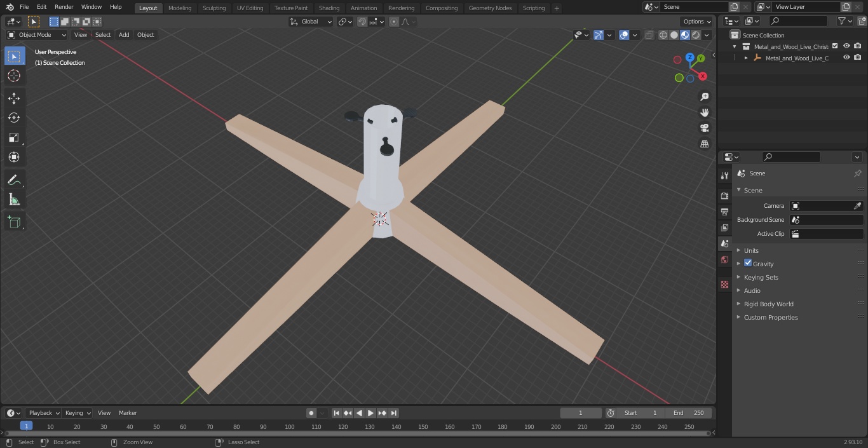
Task: Play the animation forward
Action: click(x=370, y=413)
